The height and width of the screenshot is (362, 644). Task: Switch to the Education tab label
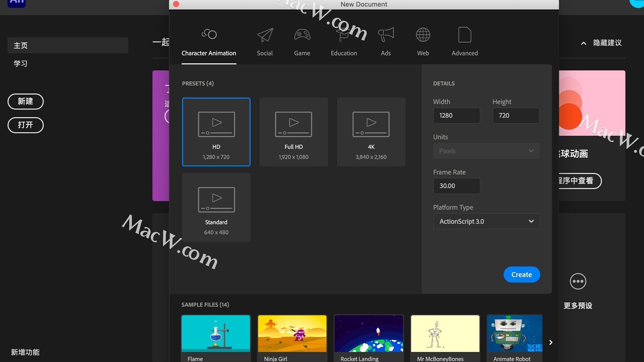point(344,53)
